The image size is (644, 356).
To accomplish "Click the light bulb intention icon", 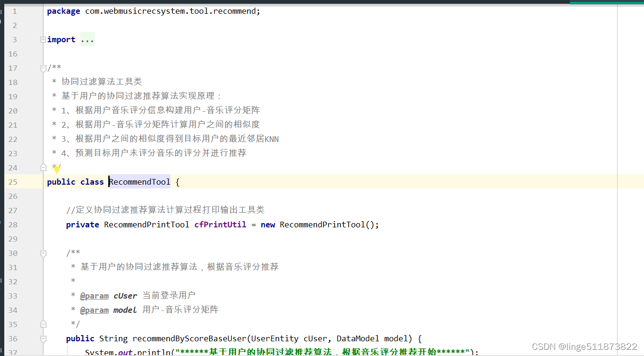I will click(57, 169).
